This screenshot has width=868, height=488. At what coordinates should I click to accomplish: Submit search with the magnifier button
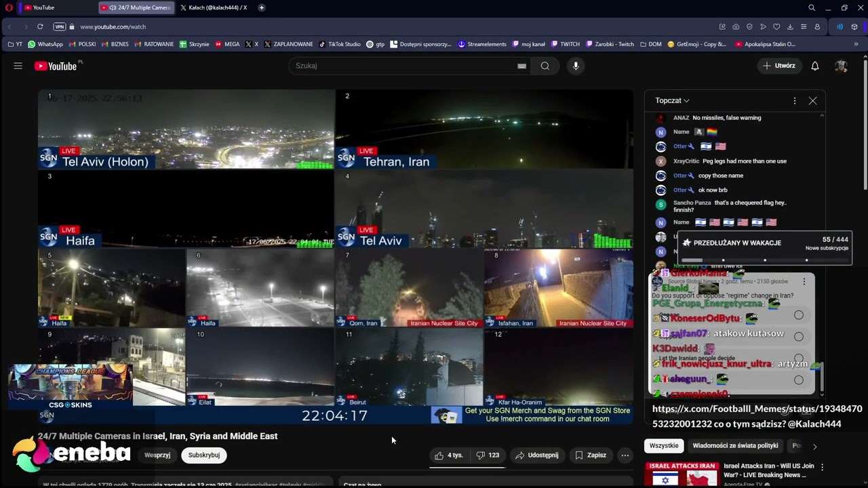pos(545,66)
